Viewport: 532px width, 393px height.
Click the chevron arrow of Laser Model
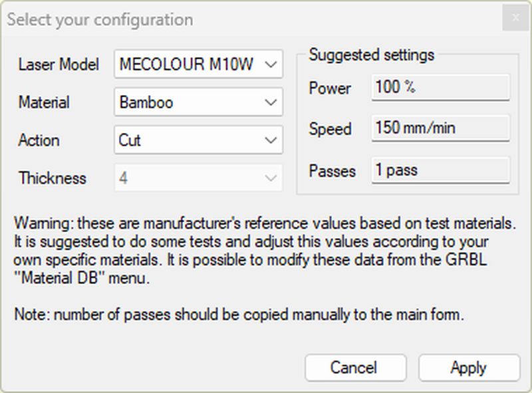[x=270, y=65]
